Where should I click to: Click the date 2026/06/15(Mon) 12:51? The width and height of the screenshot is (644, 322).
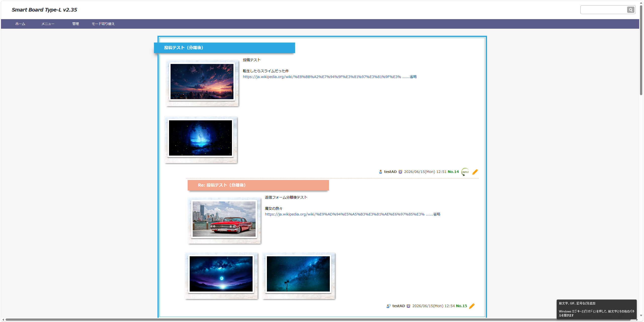pyautogui.click(x=425, y=172)
